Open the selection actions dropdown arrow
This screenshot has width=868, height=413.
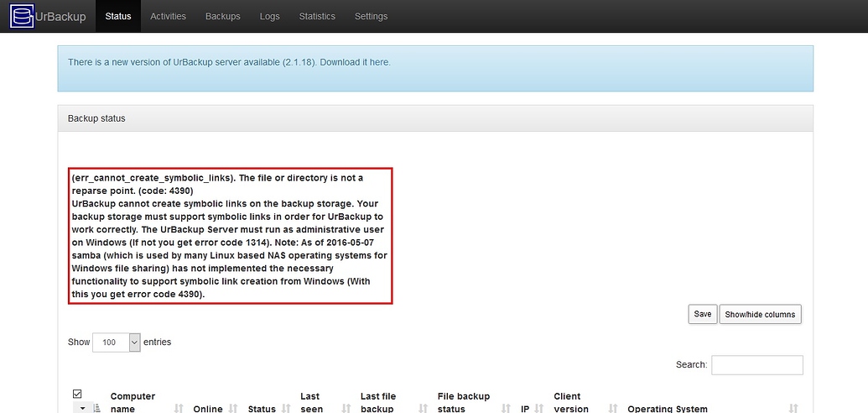point(83,409)
